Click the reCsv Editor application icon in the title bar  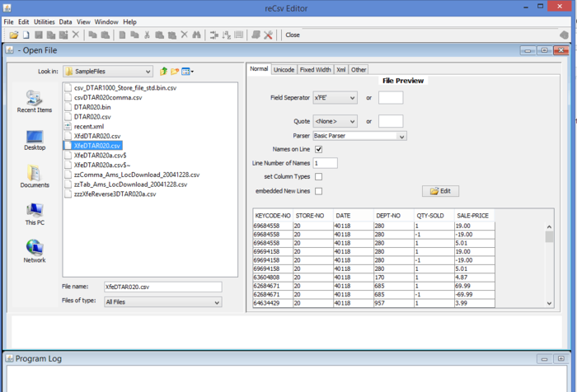coord(7,7)
